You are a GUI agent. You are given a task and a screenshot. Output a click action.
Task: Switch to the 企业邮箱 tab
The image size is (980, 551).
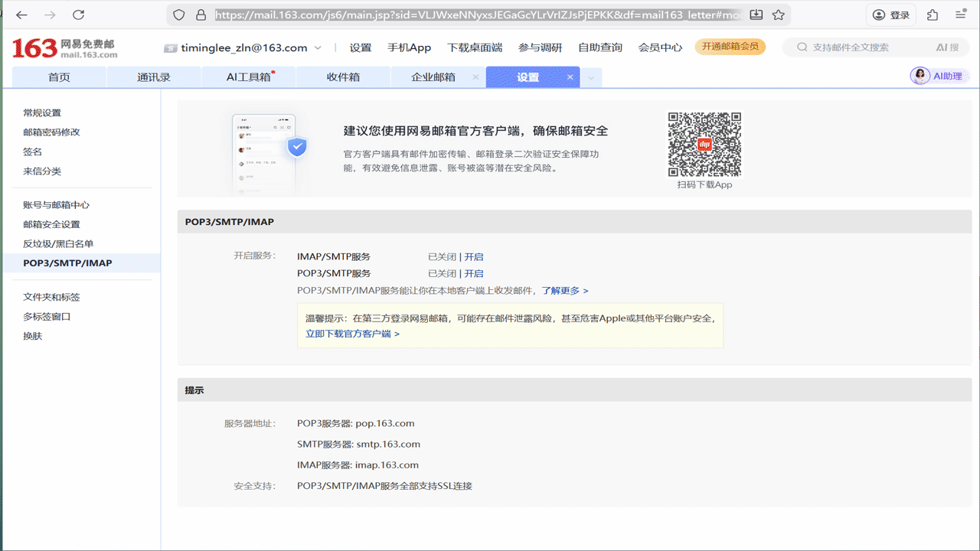click(x=433, y=77)
